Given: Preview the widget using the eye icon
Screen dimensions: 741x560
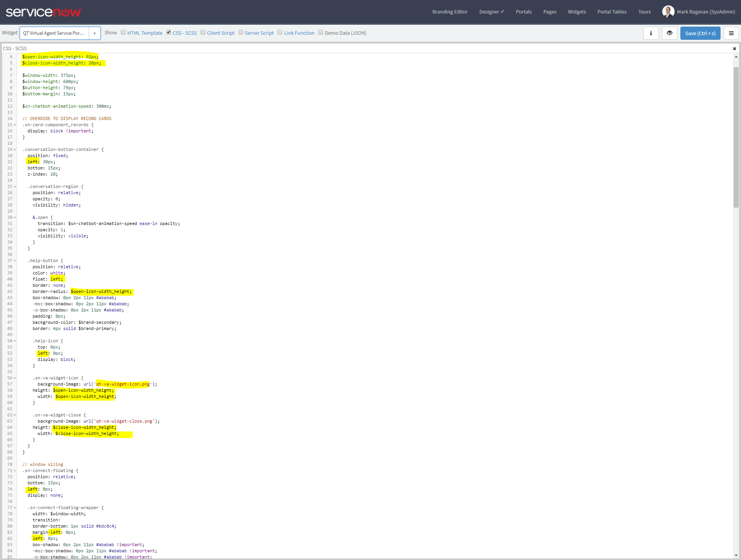Looking at the screenshot, I should point(669,33).
